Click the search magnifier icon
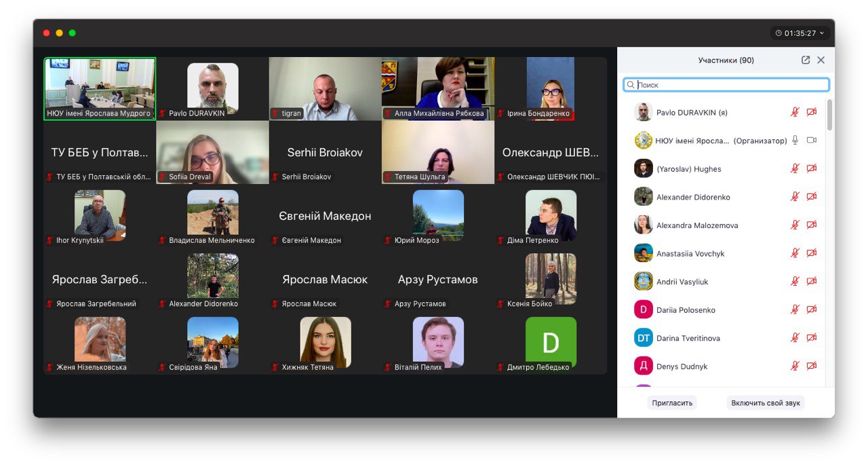The image size is (868, 465). (x=631, y=85)
